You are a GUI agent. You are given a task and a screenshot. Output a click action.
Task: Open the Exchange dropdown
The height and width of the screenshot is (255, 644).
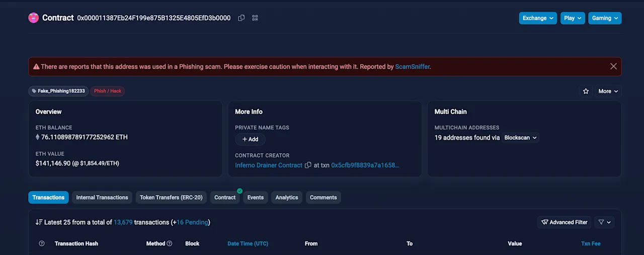538,18
